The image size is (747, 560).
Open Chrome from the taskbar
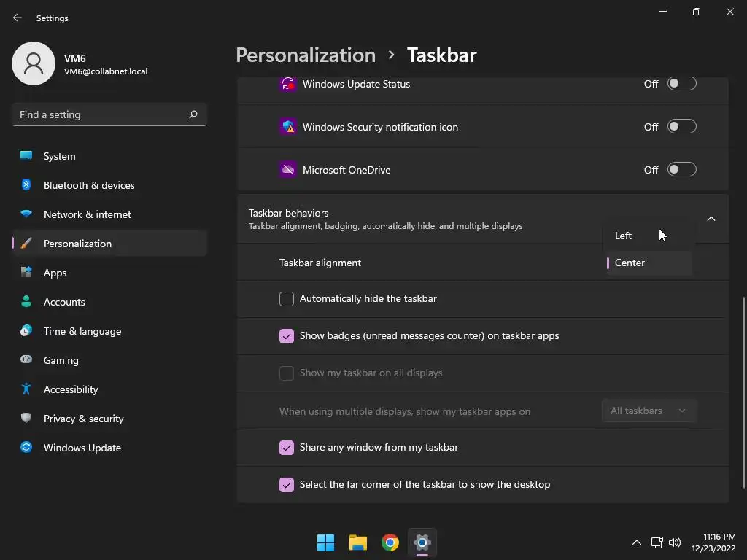pyautogui.click(x=390, y=542)
